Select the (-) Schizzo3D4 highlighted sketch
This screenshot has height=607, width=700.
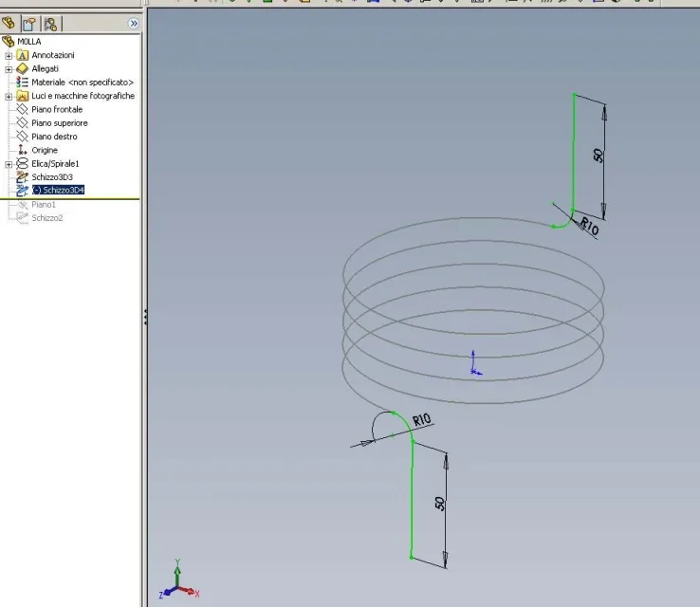[x=58, y=190]
